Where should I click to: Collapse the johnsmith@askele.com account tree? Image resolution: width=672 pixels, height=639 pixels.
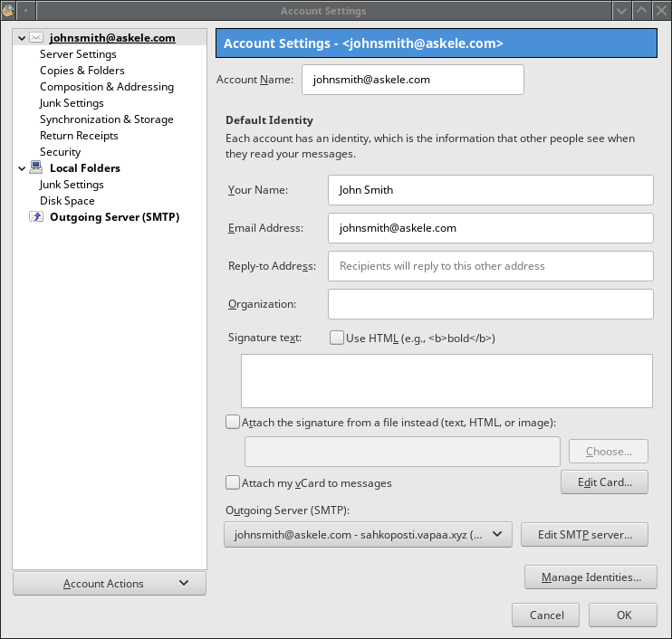click(22, 38)
